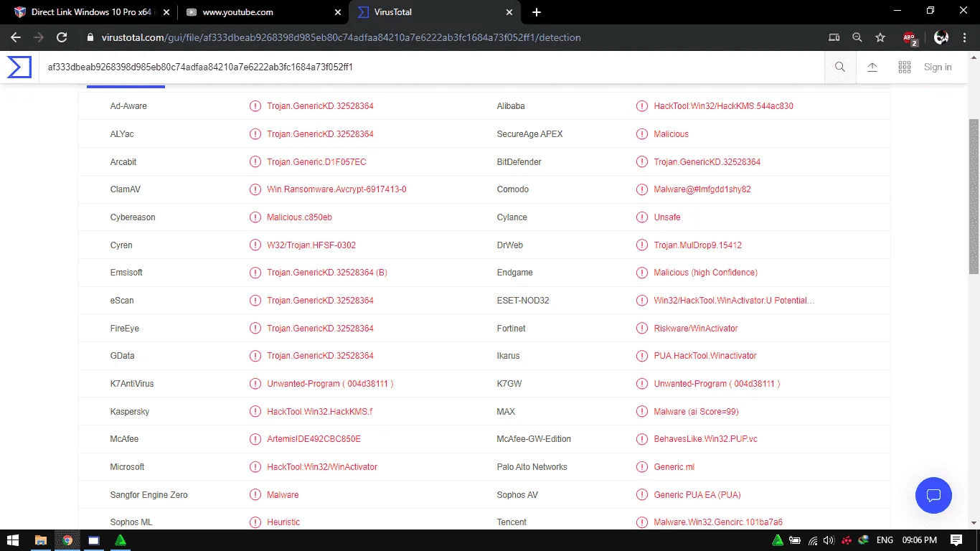Open the Chrome three-dot menu
This screenshot has width=980, height=551.
point(965,37)
